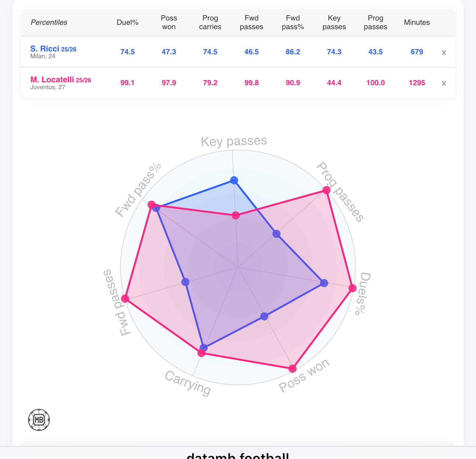Click the Prog passes table column header
The height and width of the screenshot is (459, 476).
tap(375, 23)
